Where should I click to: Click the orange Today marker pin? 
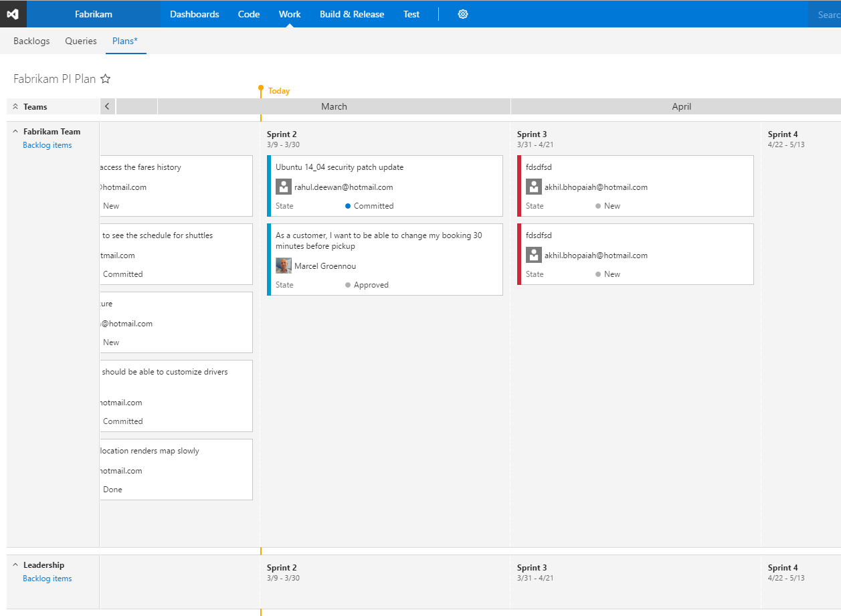tap(260, 88)
